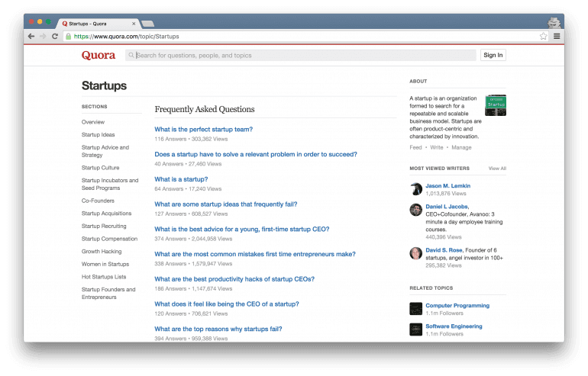
Task: Open 'feel like being the CEO' question
Action: 227,304
